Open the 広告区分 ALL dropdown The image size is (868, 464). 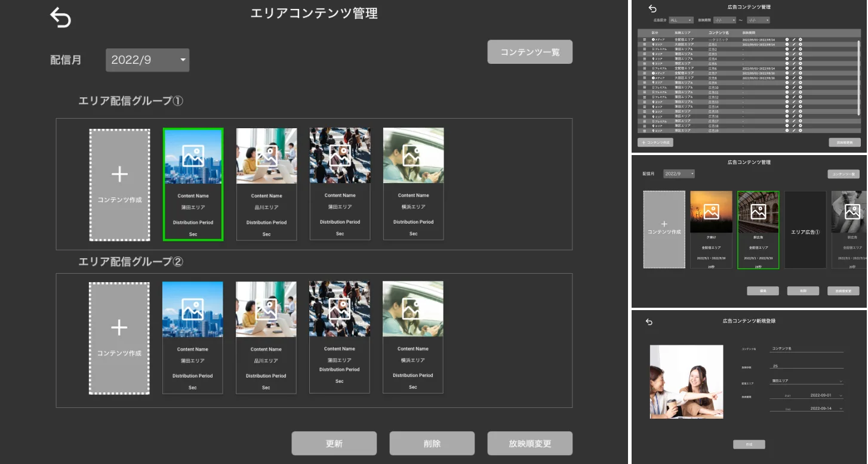[681, 20]
